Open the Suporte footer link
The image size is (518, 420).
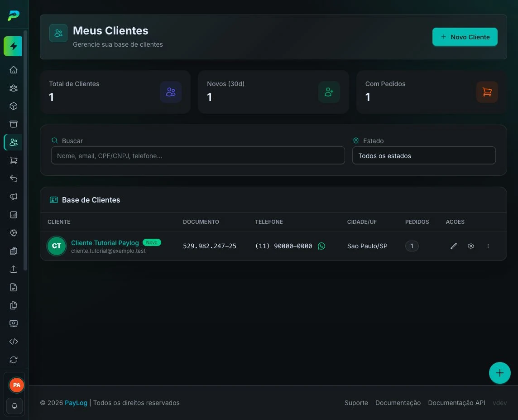pos(356,403)
